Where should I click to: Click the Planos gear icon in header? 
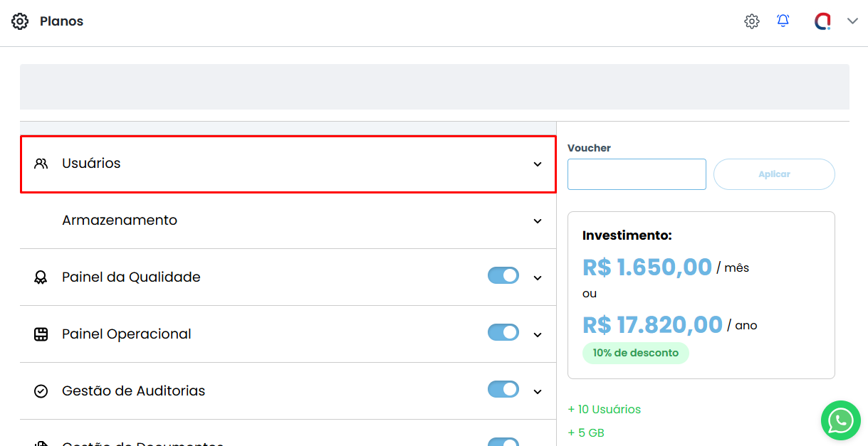click(x=20, y=21)
